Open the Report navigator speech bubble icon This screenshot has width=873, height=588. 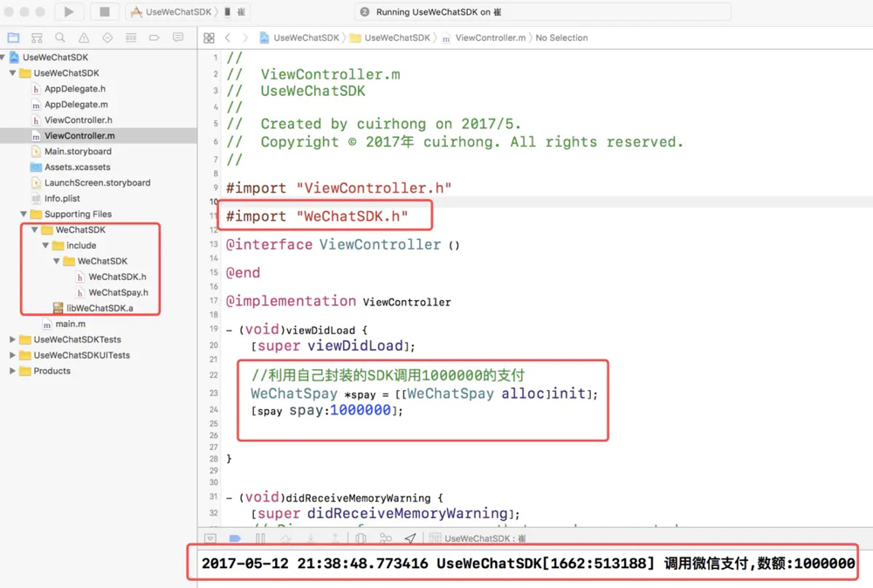tap(177, 38)
